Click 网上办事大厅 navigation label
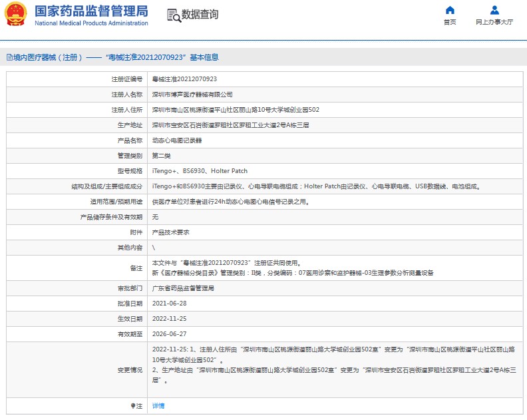This screenshot has width=527, height=420. coord(494,22)
